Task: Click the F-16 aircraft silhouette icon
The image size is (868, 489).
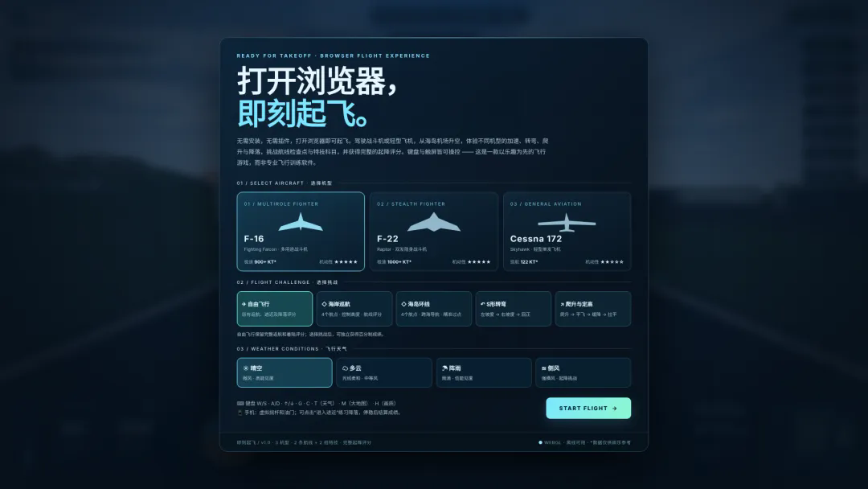Action: coord(301,223)
